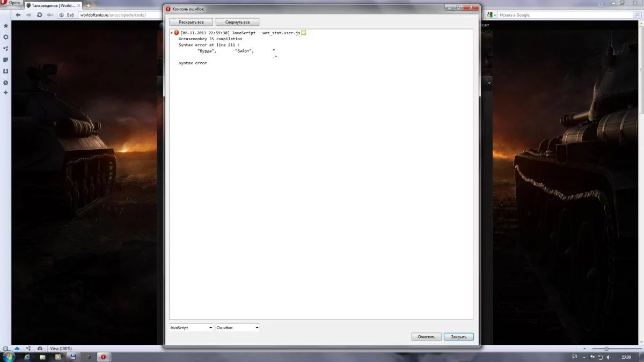Open the Ошибки severity filter dropdown
This screenshot has width=644, height=362.
pos(237,328)
